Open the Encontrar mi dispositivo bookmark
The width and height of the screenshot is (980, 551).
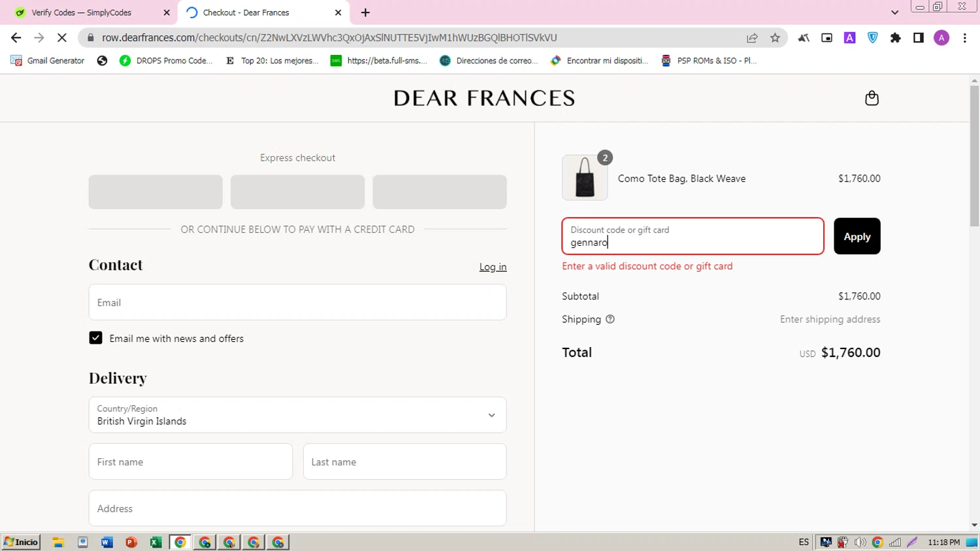(600, 61)
